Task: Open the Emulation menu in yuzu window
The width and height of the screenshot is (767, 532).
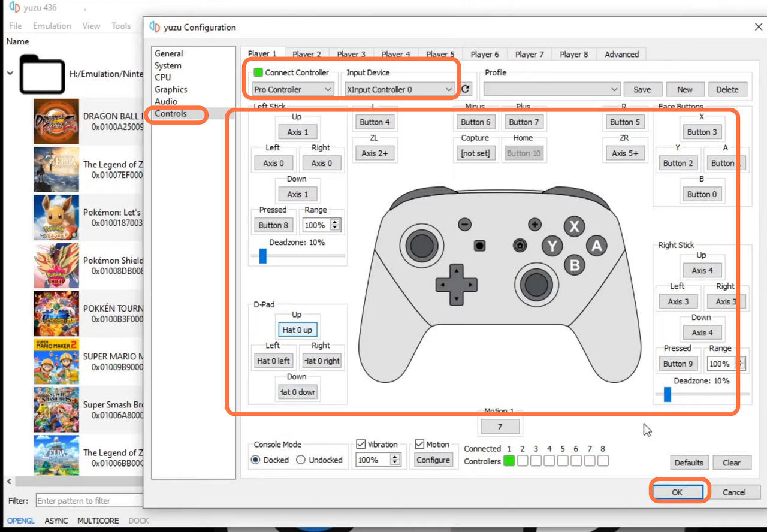Action: (x=52, y=26)
